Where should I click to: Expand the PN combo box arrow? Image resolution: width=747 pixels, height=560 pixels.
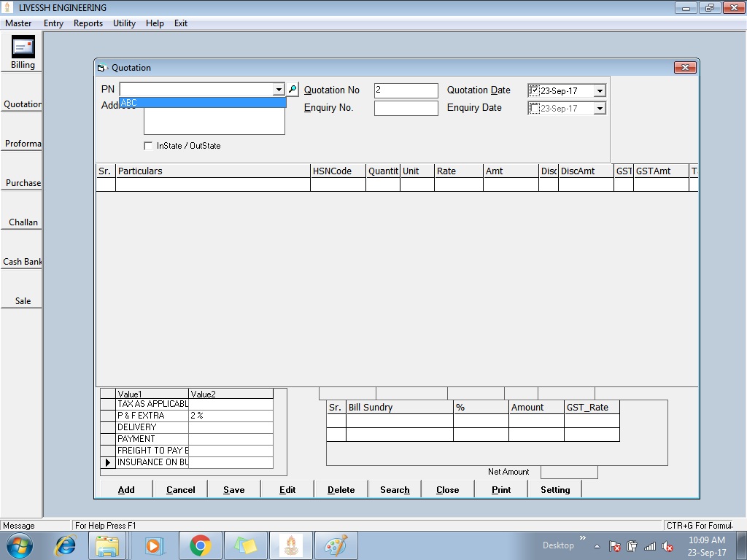(x=278, y=90)
